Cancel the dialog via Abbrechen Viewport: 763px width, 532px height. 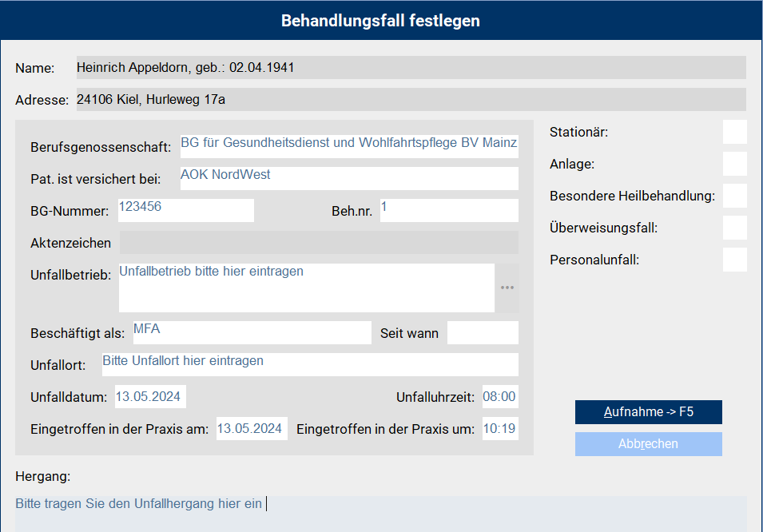pos(648,443)
